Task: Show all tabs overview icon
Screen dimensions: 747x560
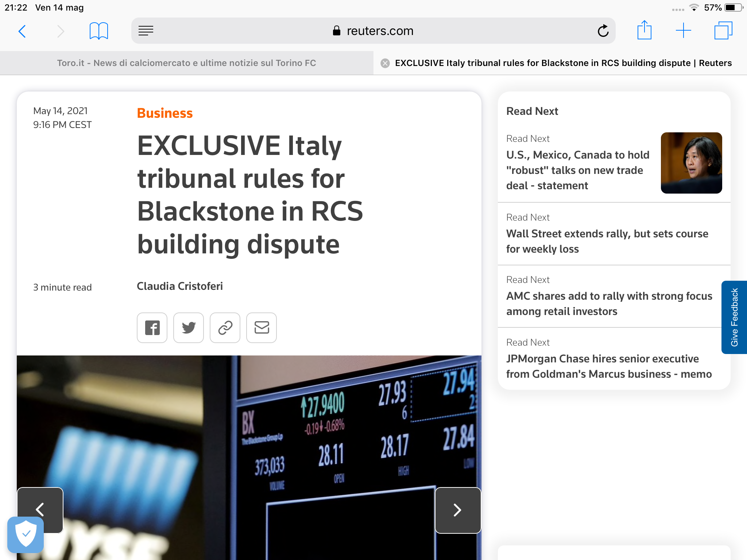Action: (723, 31)
